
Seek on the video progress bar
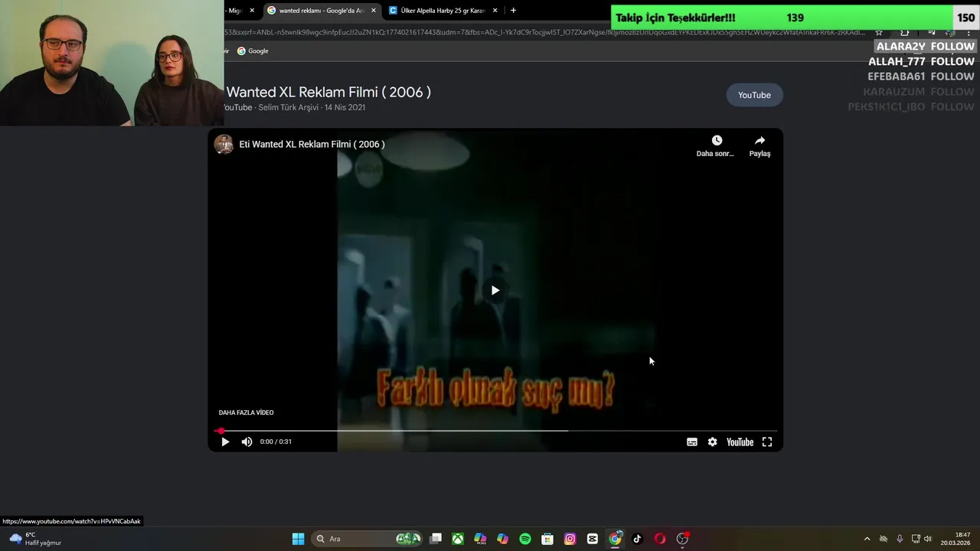tap(495, 431)
